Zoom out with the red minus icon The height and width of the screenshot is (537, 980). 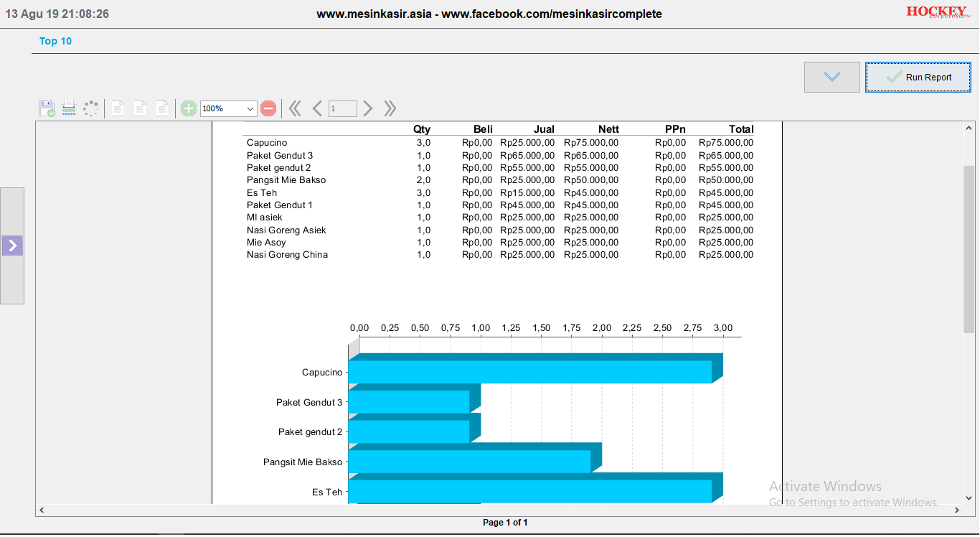click(x=268, y=108)
